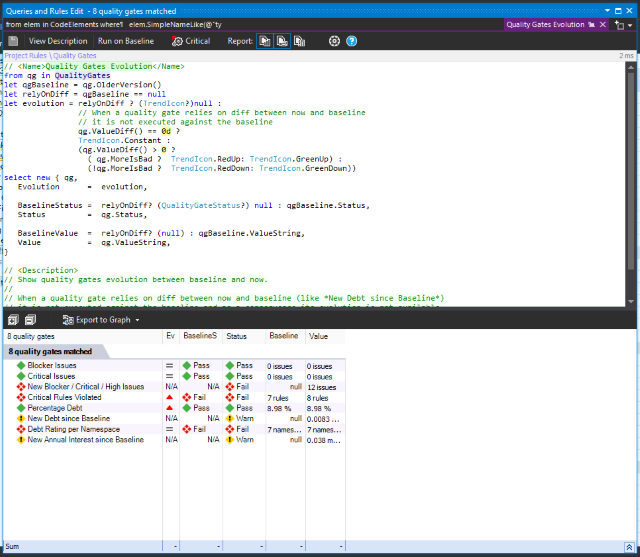
Task: Click Fail status in New Blocker / Critical / High Issues row
Action: [x=238, y=386]
